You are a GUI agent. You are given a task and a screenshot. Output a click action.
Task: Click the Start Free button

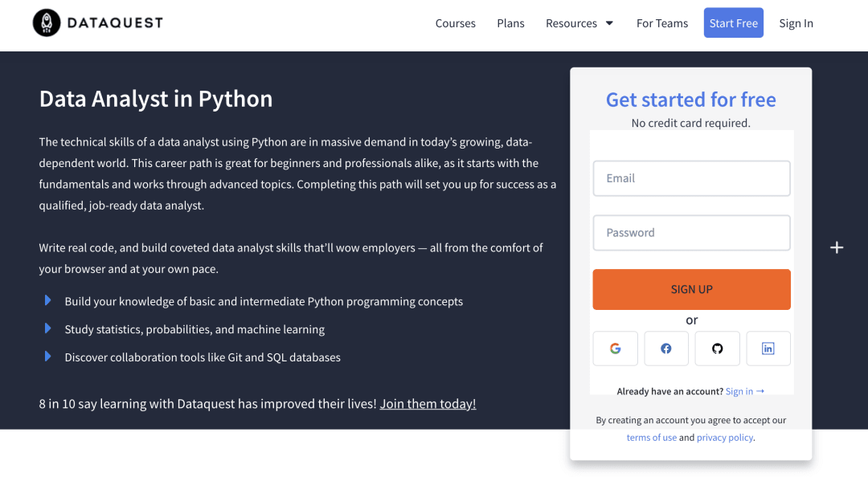(734, 22)
